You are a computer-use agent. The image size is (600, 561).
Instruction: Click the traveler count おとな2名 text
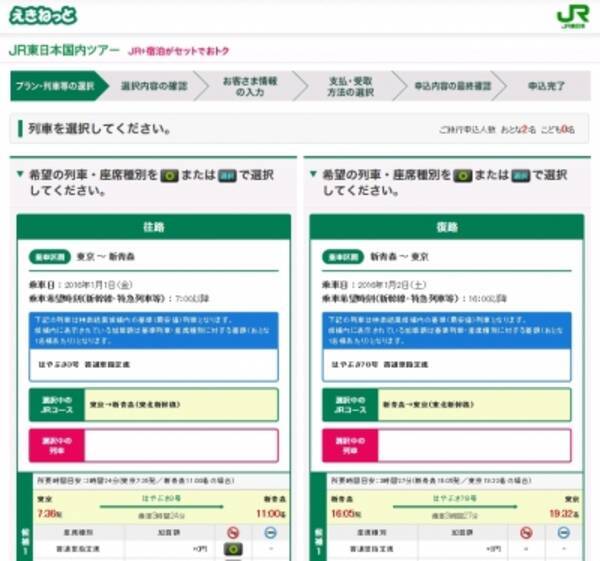(518, 130)
